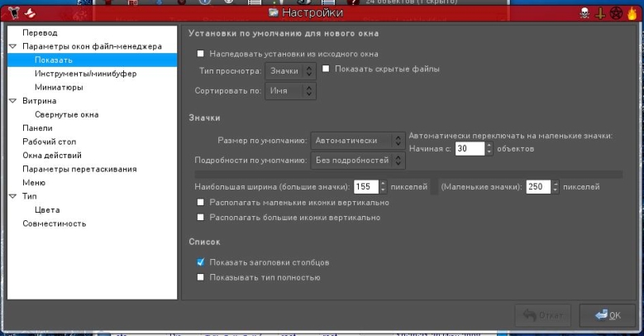The height and width of the screenshot is (336, 644).
Task: Open 'Свернутые окна' settings section
Action: [66, 114]
